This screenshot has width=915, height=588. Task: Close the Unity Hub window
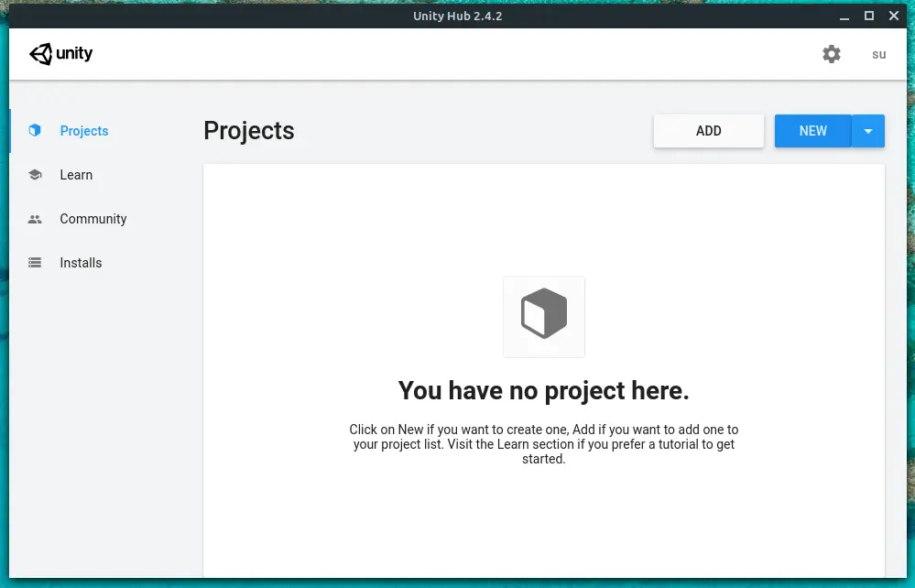[x=893, y=16]
